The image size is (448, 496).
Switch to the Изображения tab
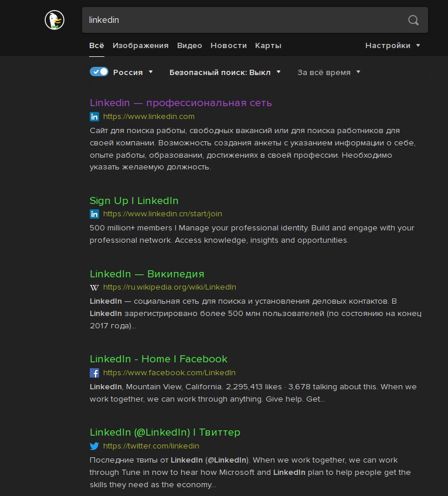tap(141, 46)
